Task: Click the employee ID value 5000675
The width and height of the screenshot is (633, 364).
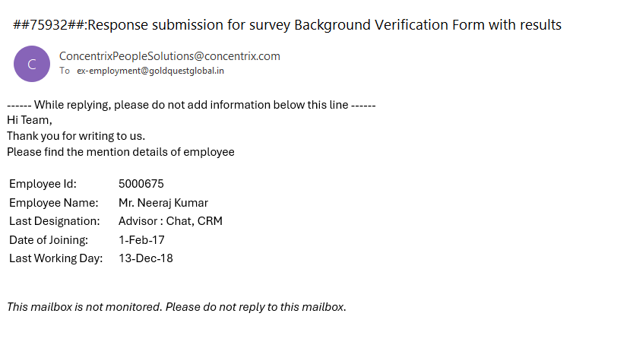Action: [141, 184]
